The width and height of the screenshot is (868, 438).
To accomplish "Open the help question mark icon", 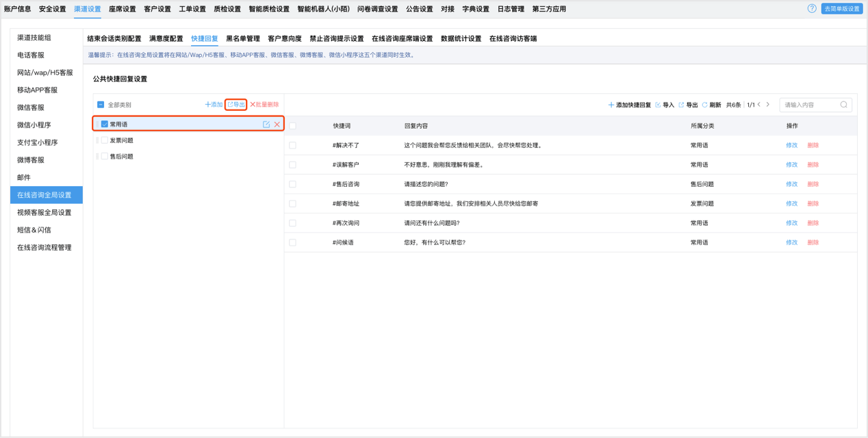I will [812, 9].
